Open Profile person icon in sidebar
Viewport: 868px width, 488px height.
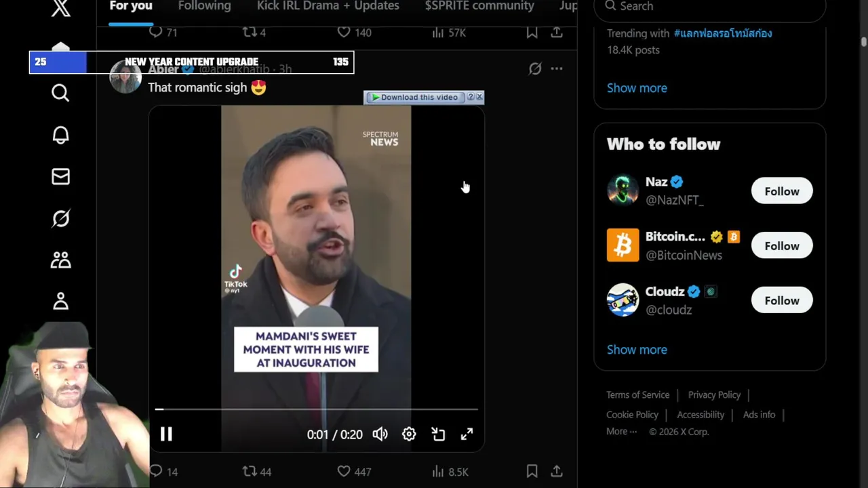(x=60, y=301)
